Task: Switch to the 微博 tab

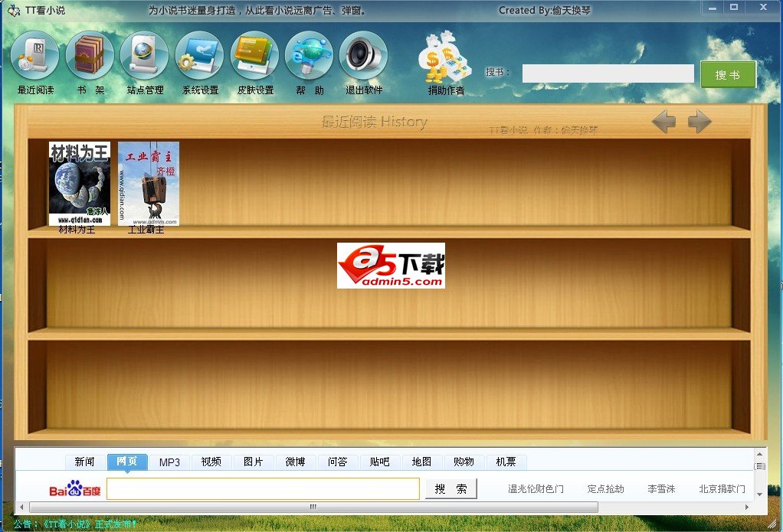Action: point(295,462)
